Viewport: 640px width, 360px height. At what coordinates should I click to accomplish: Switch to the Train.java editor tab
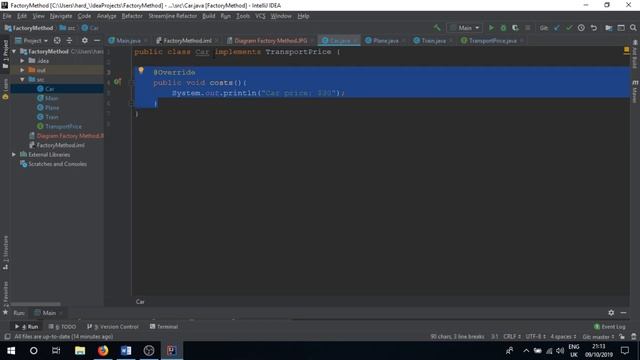point(433,40)
